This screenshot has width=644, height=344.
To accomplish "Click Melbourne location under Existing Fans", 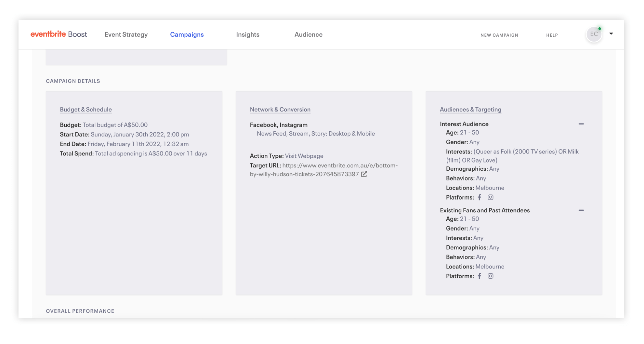I will point(490,266).
